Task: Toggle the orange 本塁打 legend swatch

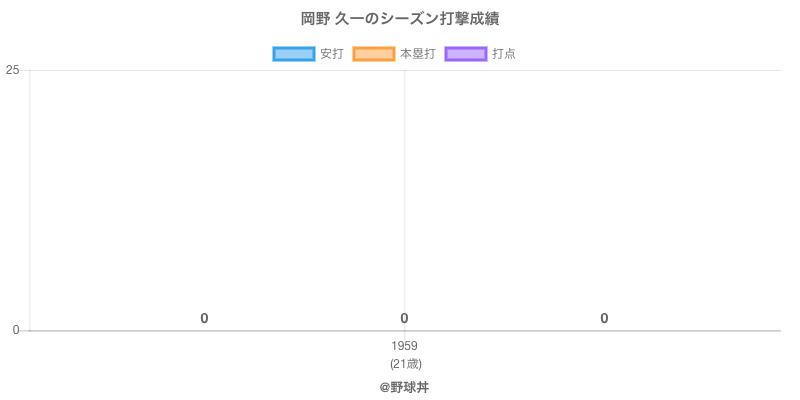Action: tap(374, 54)
